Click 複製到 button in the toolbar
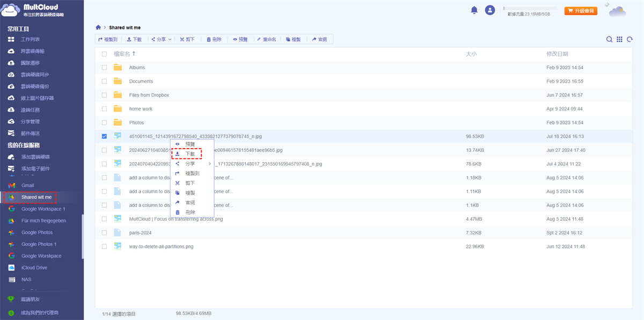Screen dimensions: 644x320 pyautogui.click(x=108, y=39)
